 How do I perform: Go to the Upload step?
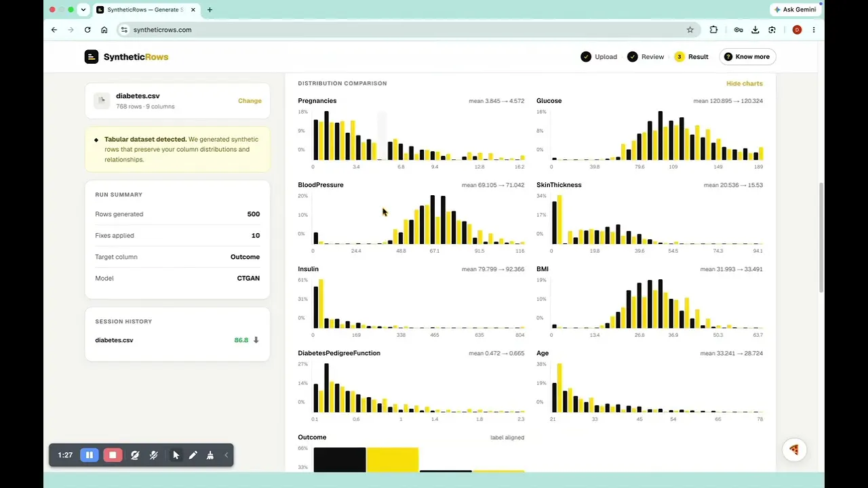click(599, 57)
